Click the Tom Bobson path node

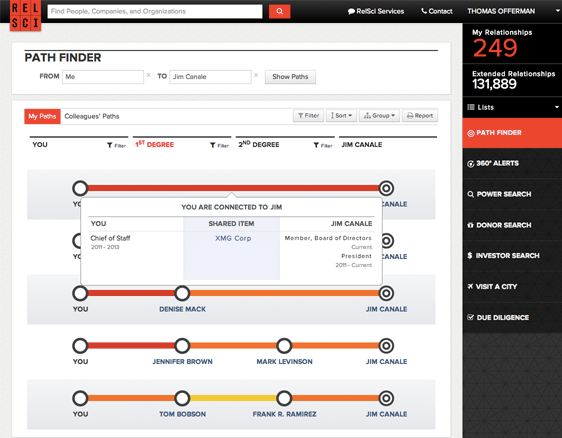pos(182,398)
